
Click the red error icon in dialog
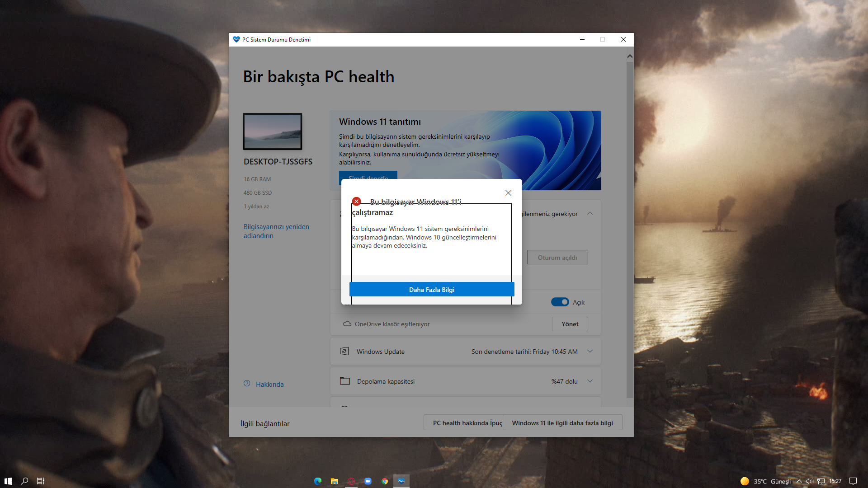(356, 202)
